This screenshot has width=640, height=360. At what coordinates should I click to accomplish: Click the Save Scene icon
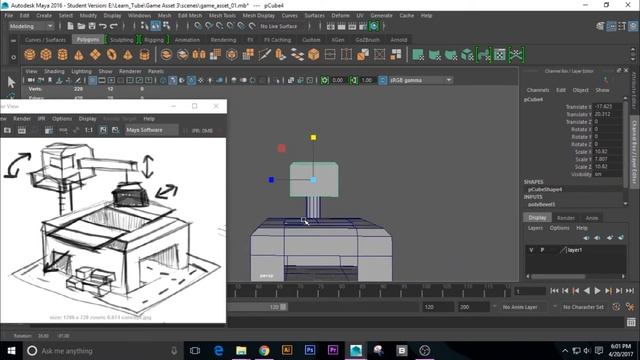[92, 26]
